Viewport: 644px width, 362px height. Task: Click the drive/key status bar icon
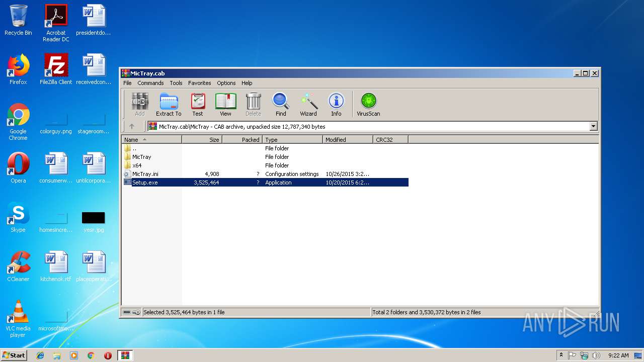pos(132,312)
